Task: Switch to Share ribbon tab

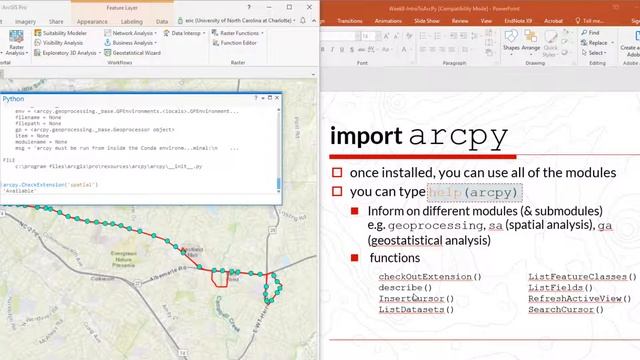Action: click(x=56, y=21)
